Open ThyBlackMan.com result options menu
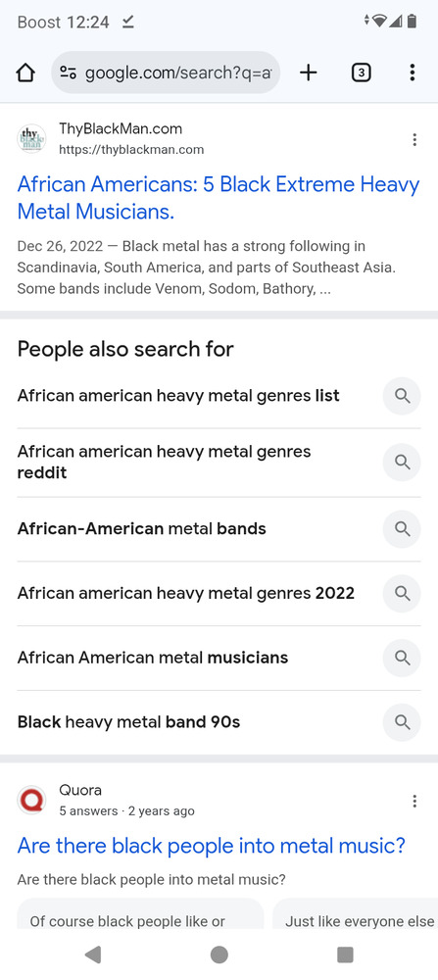This screenshot has height=980, width=438. 414,139
